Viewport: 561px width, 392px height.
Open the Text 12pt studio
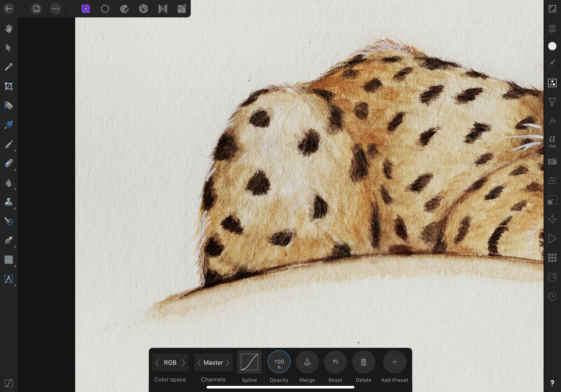(x=552, y=141)
